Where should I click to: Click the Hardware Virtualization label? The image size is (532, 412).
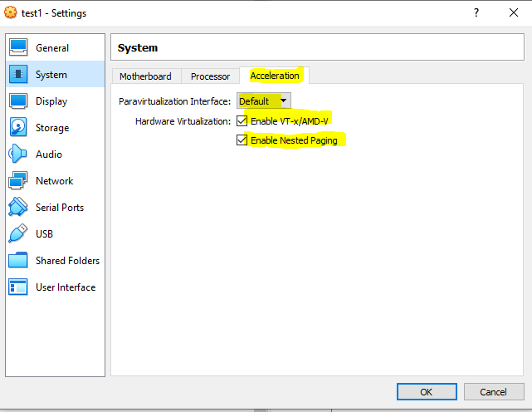(x=183, y=121)
